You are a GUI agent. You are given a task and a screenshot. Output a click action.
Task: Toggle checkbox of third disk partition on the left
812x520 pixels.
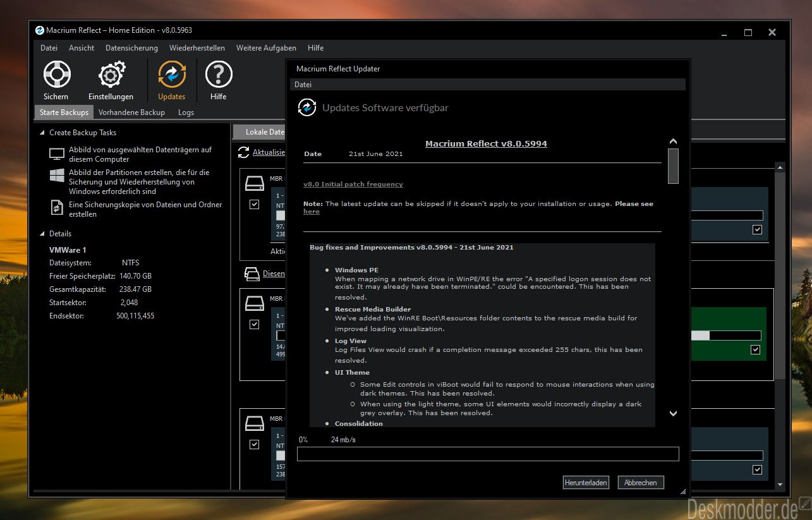[254, 444]
